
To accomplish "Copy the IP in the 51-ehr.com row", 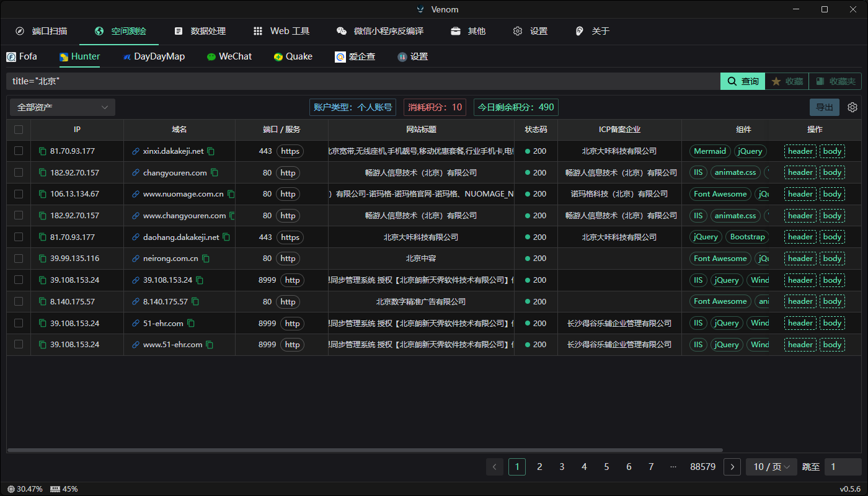I will [43, 324].
